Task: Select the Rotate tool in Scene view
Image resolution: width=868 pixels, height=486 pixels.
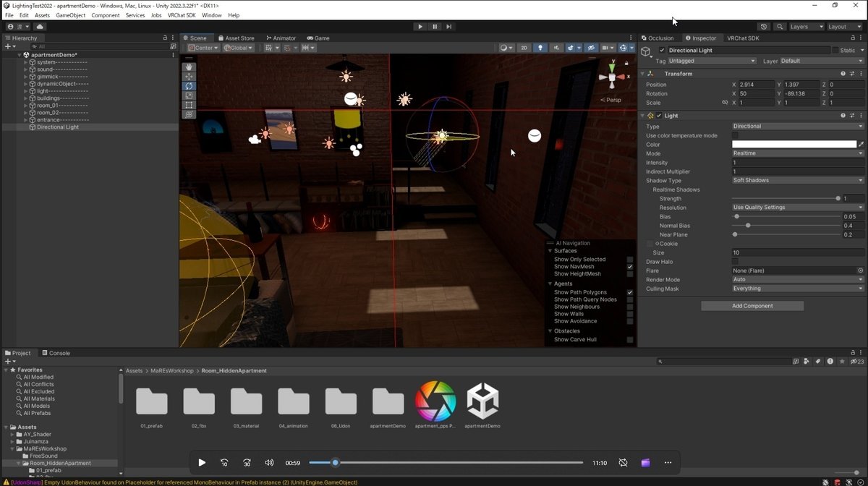Action: pos(190,86)
